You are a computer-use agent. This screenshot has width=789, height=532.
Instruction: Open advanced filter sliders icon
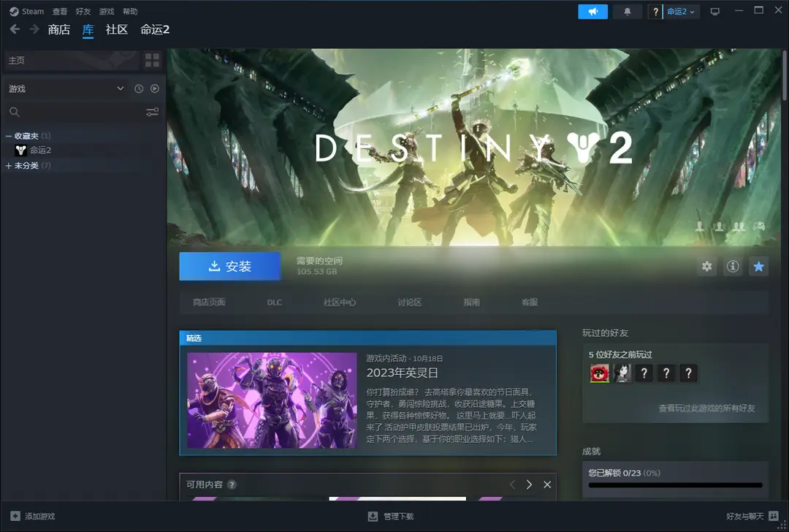(x=153, y=112)
